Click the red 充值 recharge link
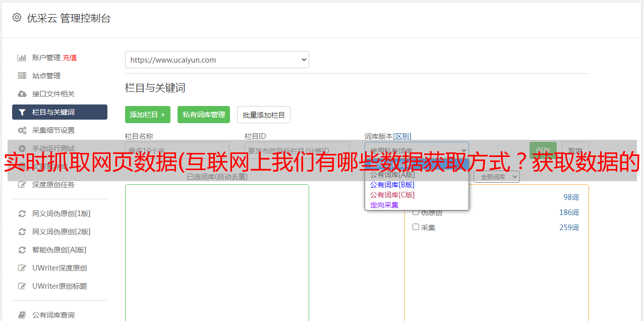 70,58
